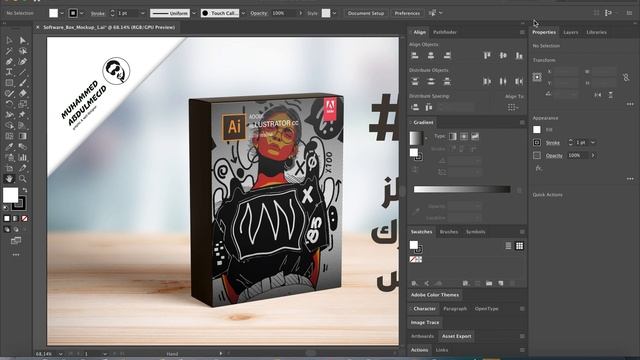The height and width of the screenshot is (360, 640).
Task: Open the Touch Calligraphic brush dropdown
Action: pyautogui.click(x=243, y=13)
